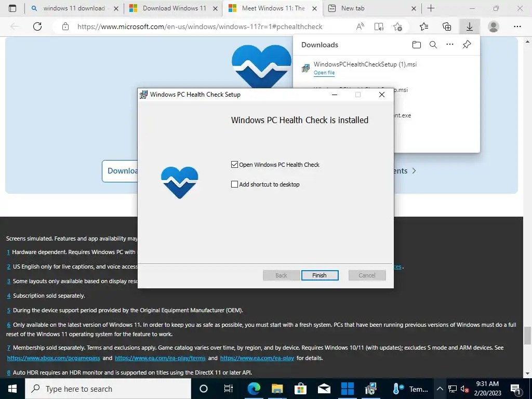Open the notification center icon
Viewport: 532px width, 399px height.
516,389
